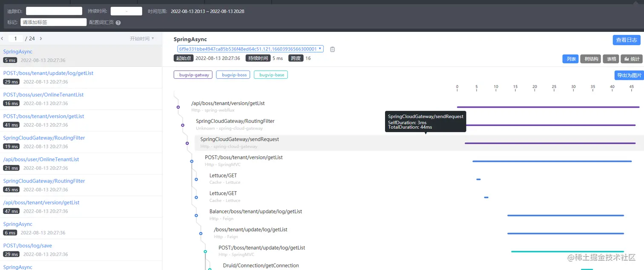The image size is (644, 270).
Task: Click the Balancer/boss/tenant/update/log/getList span label
Action: click(x=256, y=212)
